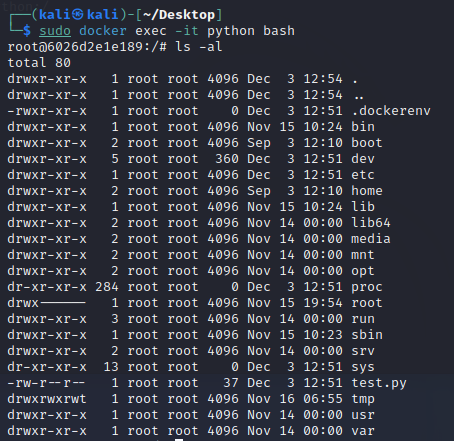Click the '.dockerenv' file name
Viewport: 454px width, 441px height.
[x=391, y=111]
